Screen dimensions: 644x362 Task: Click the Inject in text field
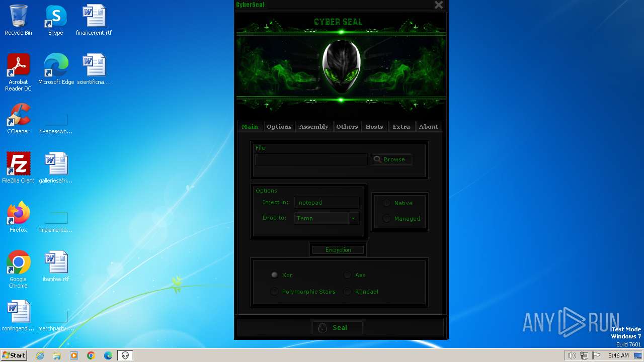[x=327, y=203]
